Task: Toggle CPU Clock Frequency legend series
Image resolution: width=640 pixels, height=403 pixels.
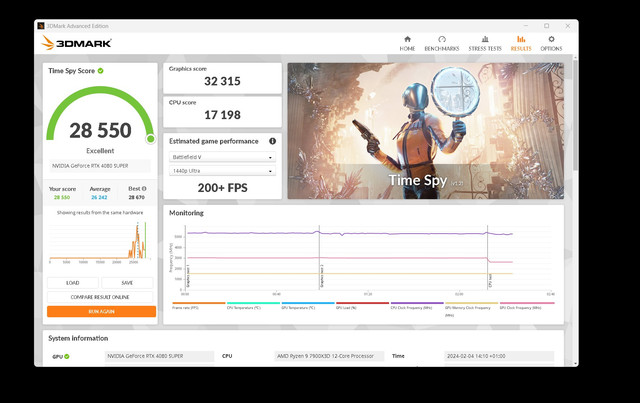Action: 417,305
